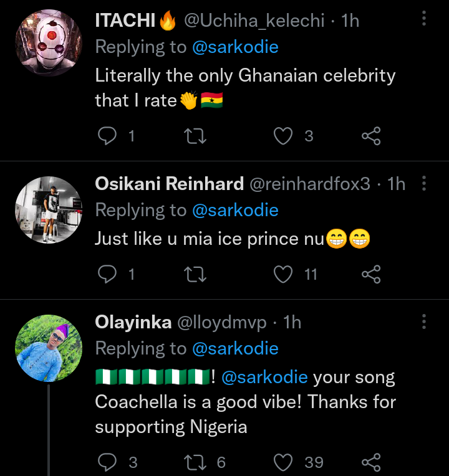Reply to ITACHI's tweet
The height and width of the screenshot is (476, 449).
point(108,136)
